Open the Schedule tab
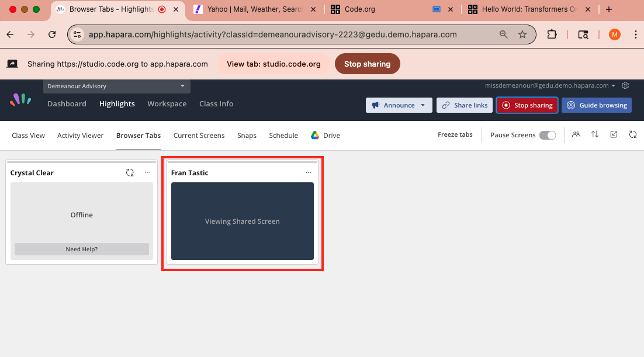644x357 pixels. [x=283, y=135]
